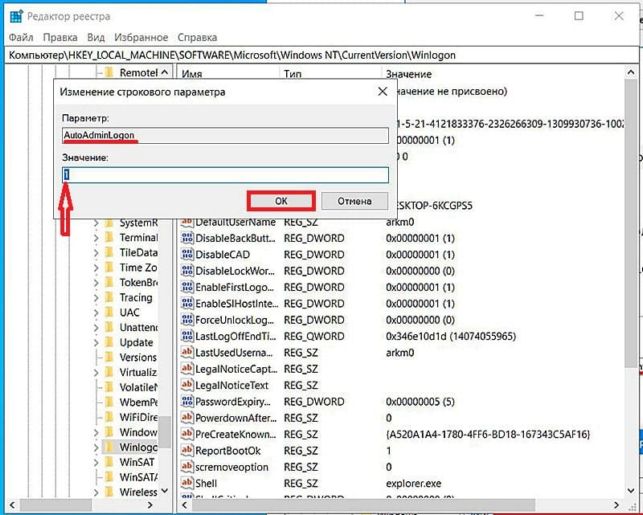Viewport: 643px width, 515px height.
Task: Click the EnableFirstLogonAnimation DWORD icon
Action: tap(187, 287)
